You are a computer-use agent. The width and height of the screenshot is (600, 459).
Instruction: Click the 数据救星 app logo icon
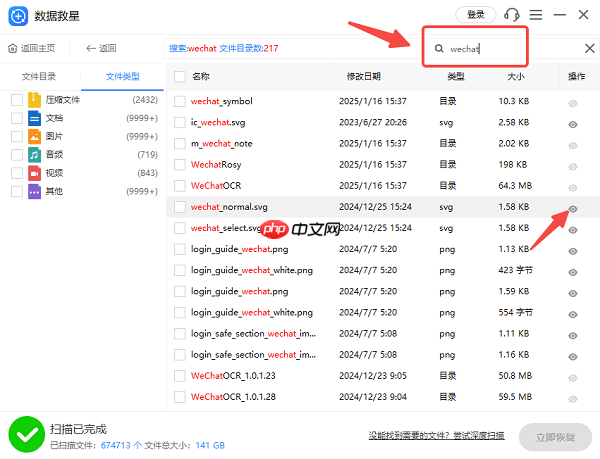point(18,16)
